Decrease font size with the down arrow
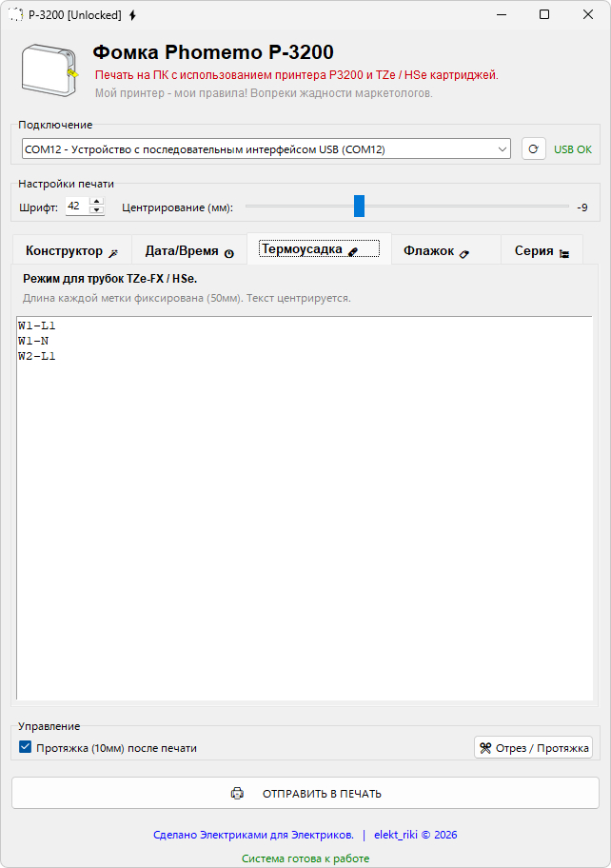This screenshot has width=611, height=868. [x=95, y=210]
